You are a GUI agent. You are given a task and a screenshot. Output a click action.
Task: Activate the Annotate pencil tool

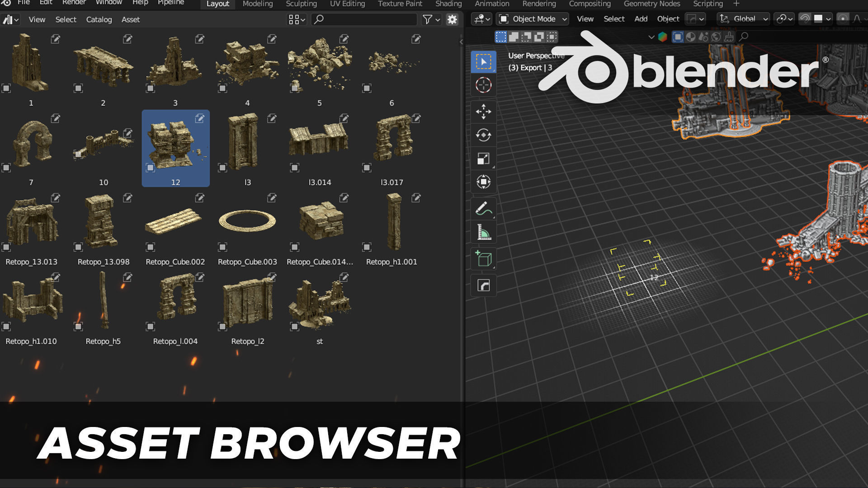coord(483,209)
